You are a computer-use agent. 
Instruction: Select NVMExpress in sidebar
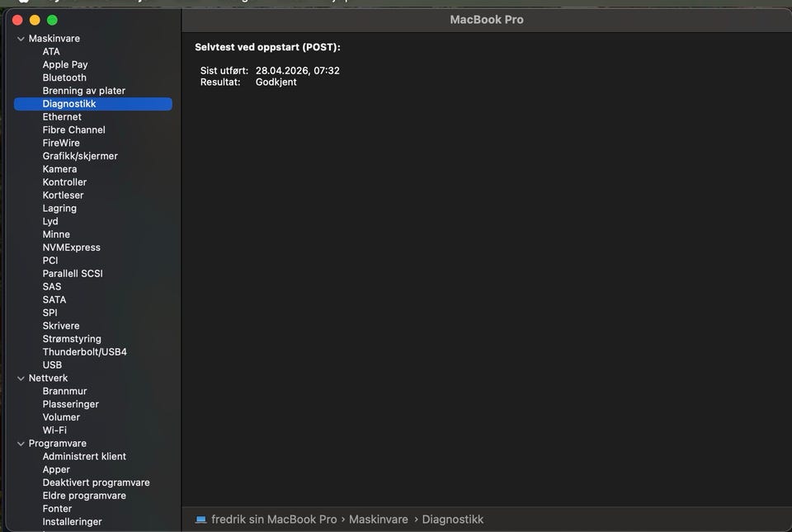click(71, 247)
